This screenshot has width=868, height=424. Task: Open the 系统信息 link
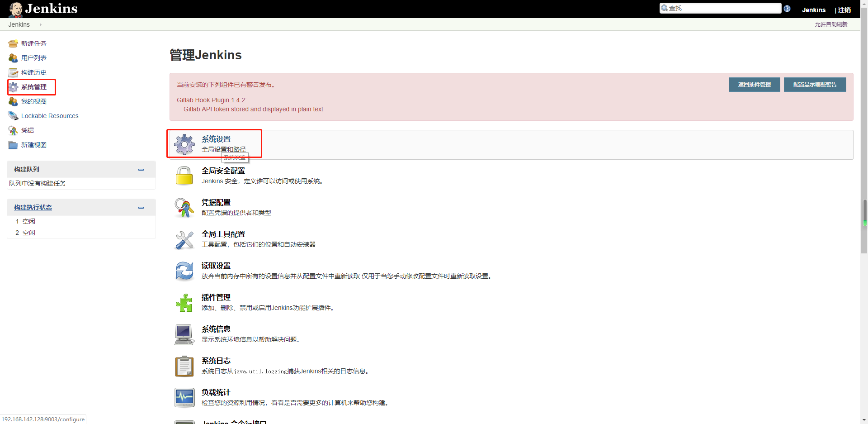coord(216,329)
